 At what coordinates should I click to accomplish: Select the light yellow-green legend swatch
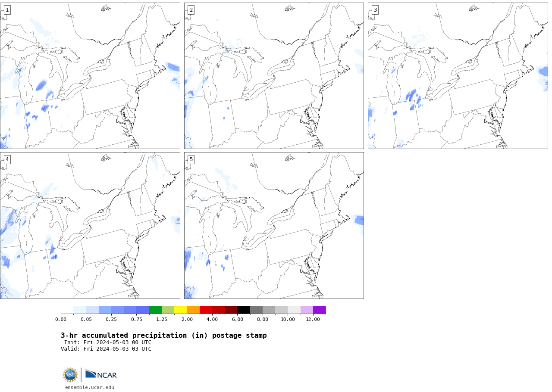coord(168,310)
